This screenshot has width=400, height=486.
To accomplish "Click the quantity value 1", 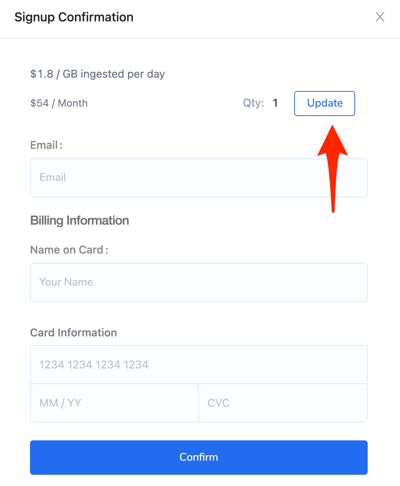I will coord(275,103).
